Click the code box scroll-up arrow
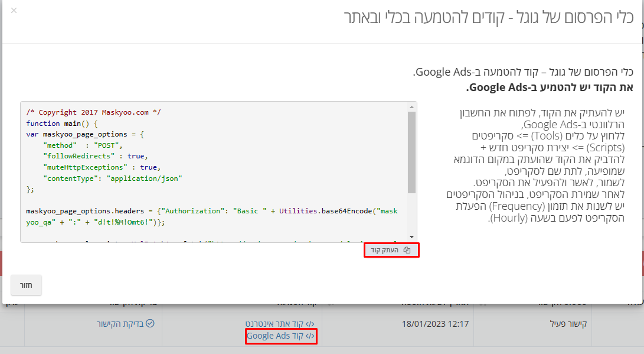 [x=411, y=107]
